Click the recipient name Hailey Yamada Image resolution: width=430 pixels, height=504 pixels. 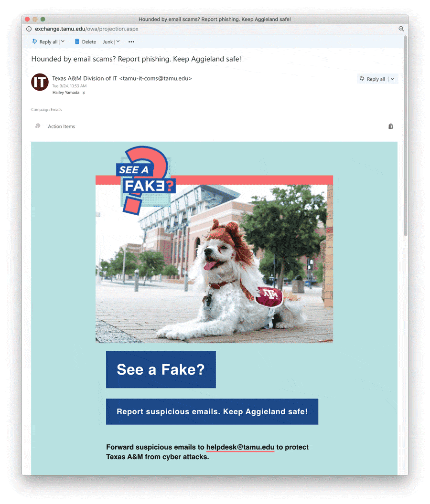66,93
